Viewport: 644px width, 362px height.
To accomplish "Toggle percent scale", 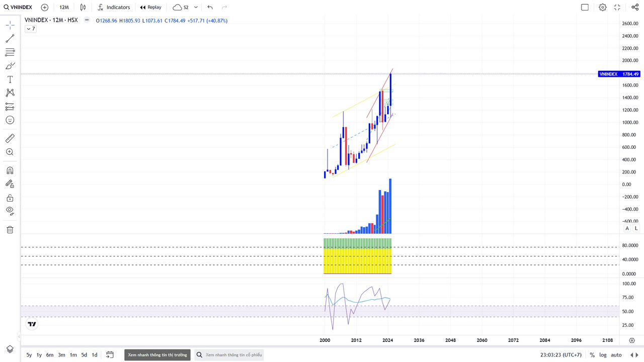I will pyautogui.click(x=592, y=355).
